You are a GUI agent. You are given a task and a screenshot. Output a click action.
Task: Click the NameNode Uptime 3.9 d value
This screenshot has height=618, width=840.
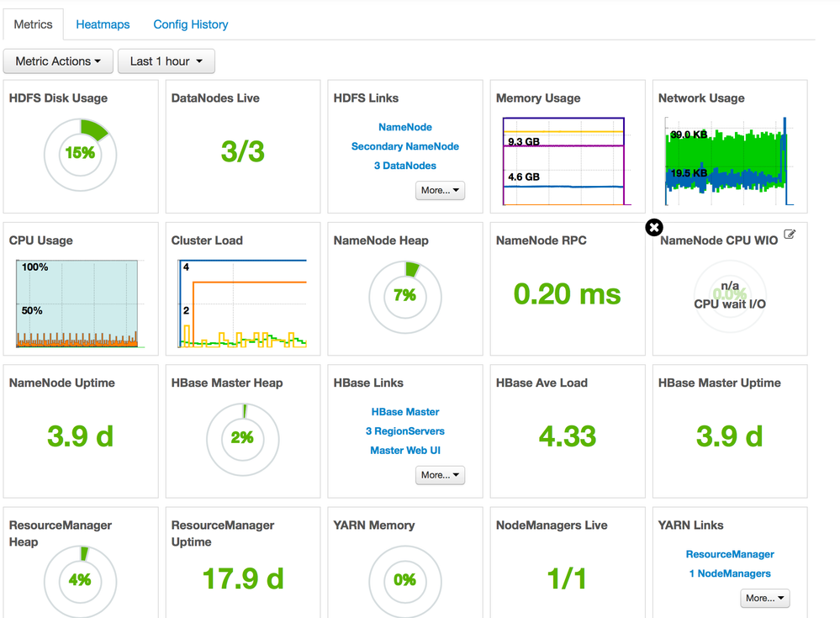point(81,436)
